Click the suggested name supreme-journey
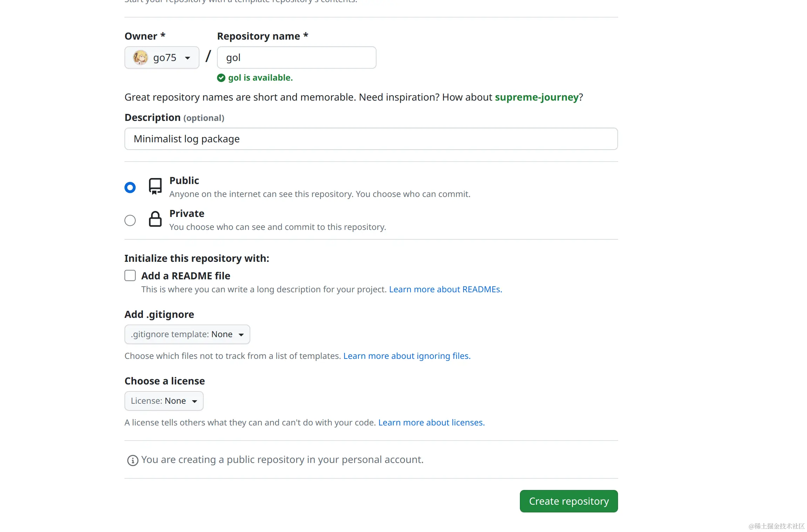This screenshot has width=807, height=532. tap(536, 97)
